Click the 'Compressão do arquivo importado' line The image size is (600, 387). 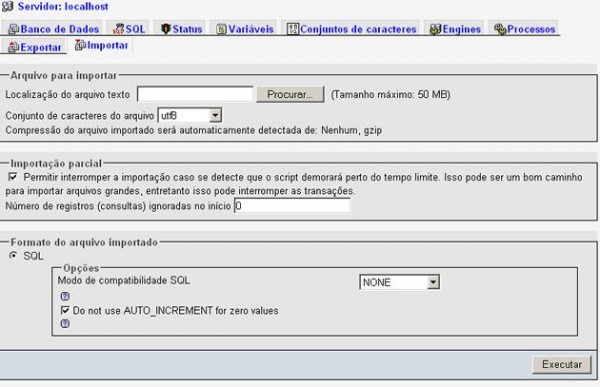coord(194,131)
